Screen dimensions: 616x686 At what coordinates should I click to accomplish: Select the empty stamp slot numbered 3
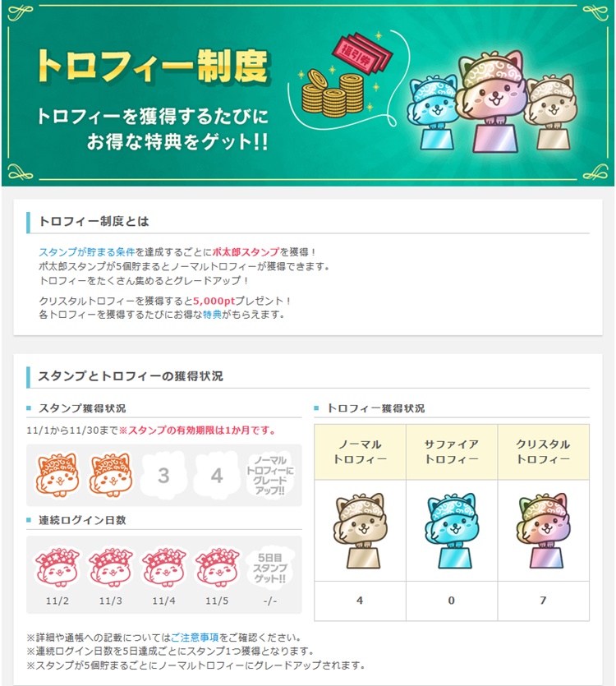coord(163,475)
